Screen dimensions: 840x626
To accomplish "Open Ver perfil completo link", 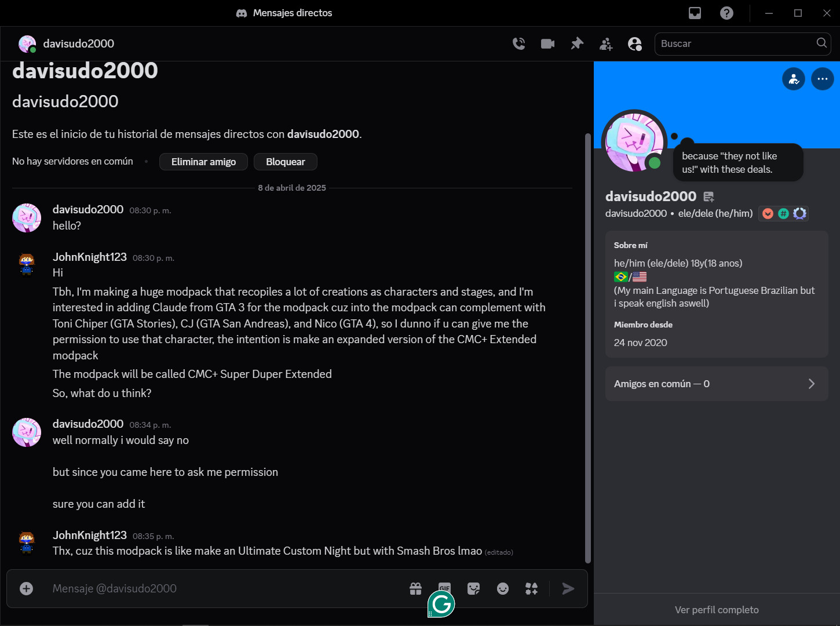I will click(717, 610).
